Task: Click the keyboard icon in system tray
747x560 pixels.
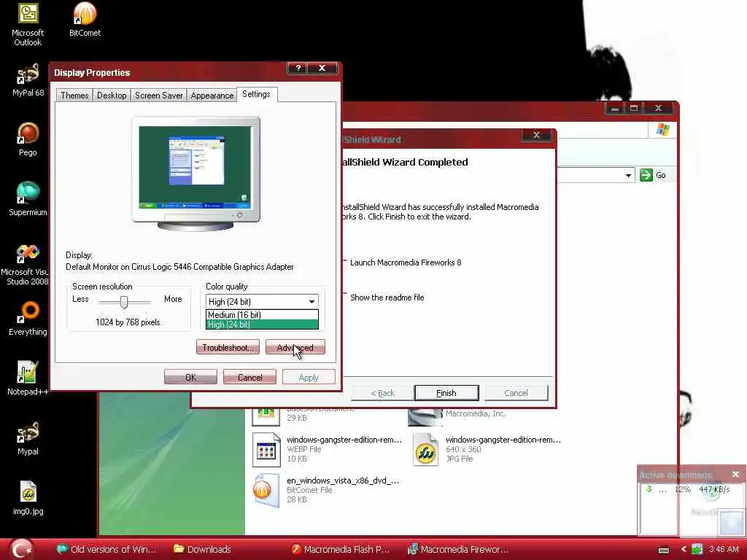Action: point(663,550)
